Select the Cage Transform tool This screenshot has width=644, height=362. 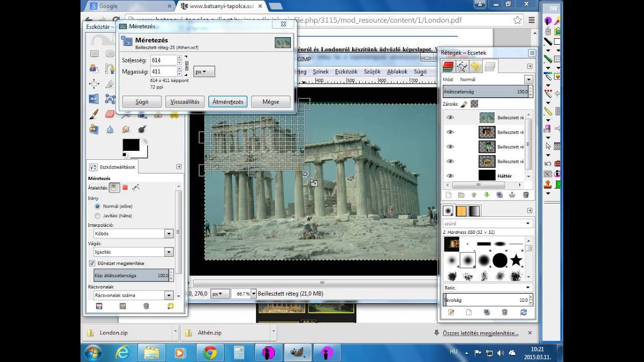(110, 99)
